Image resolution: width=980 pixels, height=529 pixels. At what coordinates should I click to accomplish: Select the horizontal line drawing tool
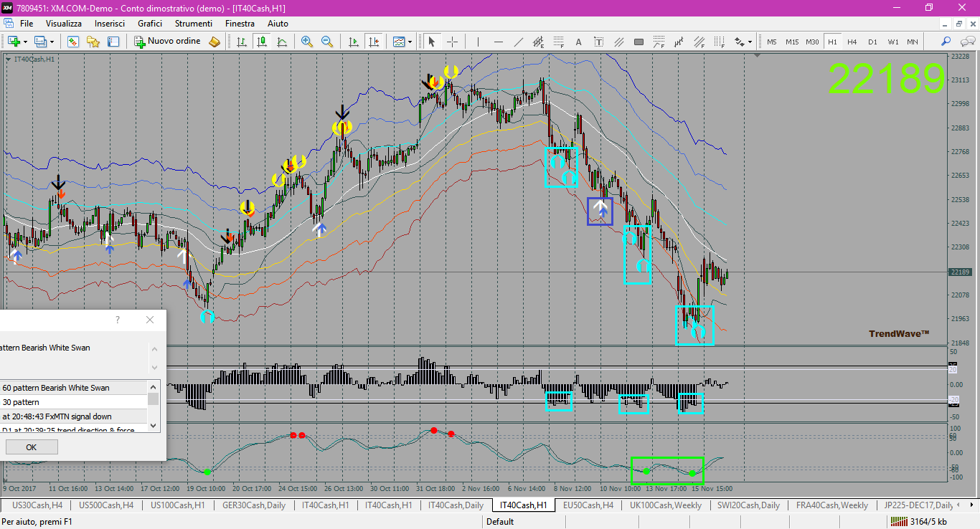point(498,42)
